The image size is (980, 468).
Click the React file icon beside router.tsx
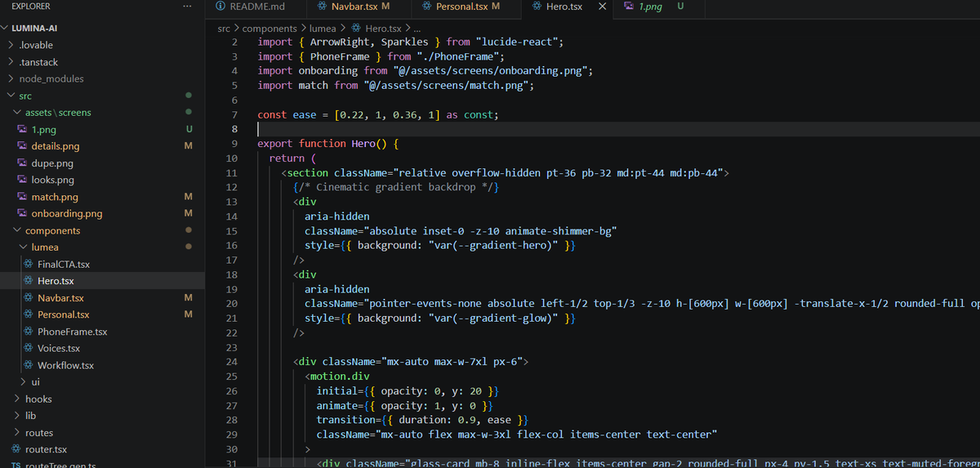(16, 449)
